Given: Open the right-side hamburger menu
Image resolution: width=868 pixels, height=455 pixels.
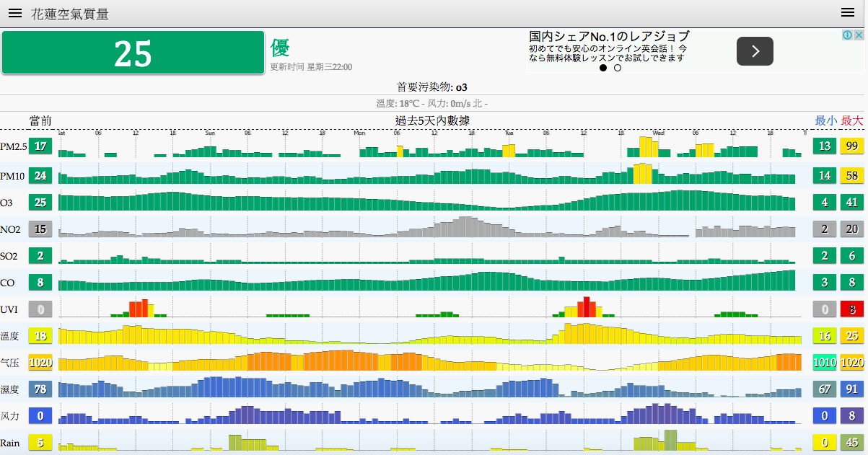Looking at the screenshot, I should pyautogui.click(x=847, y=12).
